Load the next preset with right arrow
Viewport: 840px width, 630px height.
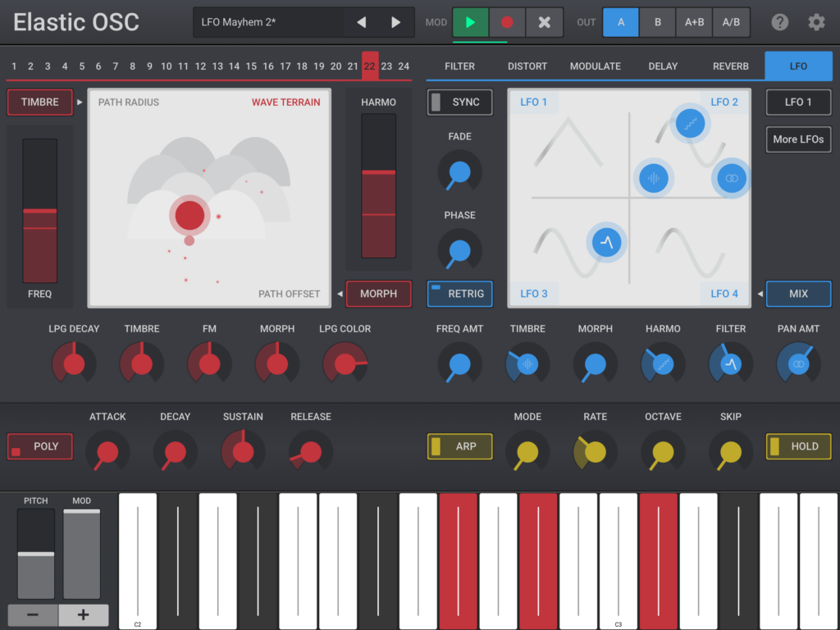click(x=396, y=22)
